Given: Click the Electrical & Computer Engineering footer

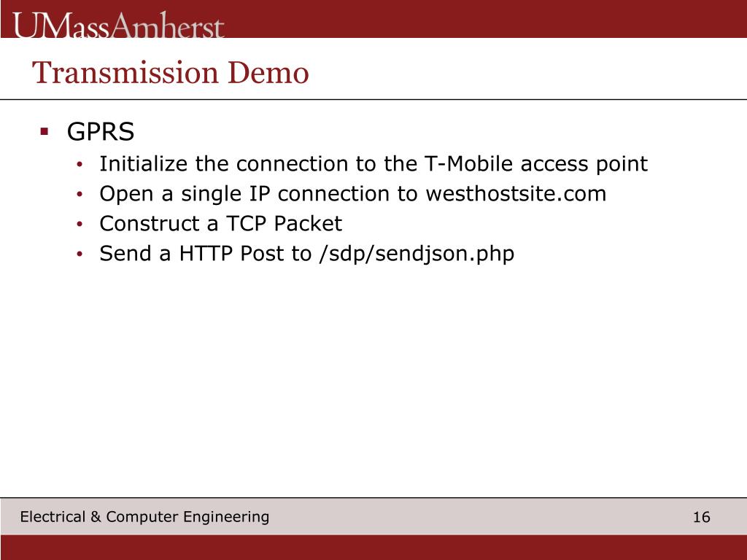Looking at the screenshot, I should tap(145, 517).
